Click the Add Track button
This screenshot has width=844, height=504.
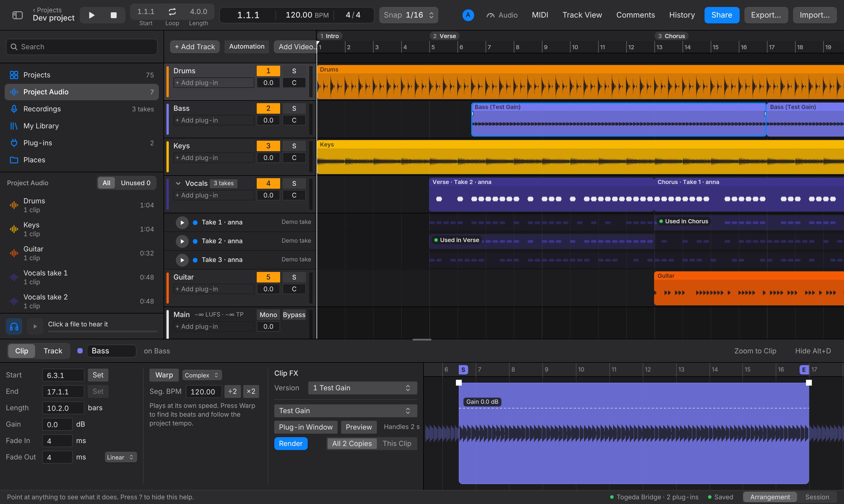pyautogui.click(x=195, y=47)
